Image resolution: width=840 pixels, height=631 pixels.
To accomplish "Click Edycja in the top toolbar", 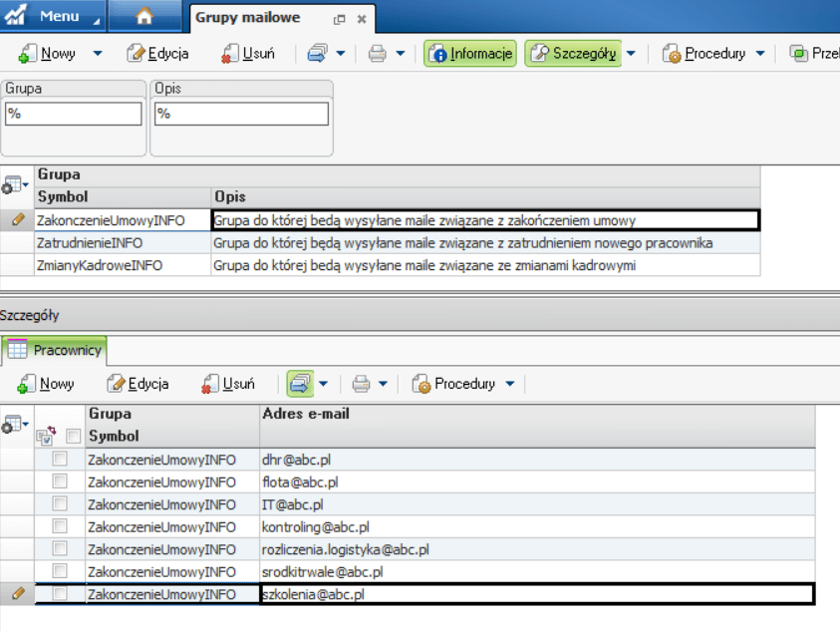I will (157, 54).
